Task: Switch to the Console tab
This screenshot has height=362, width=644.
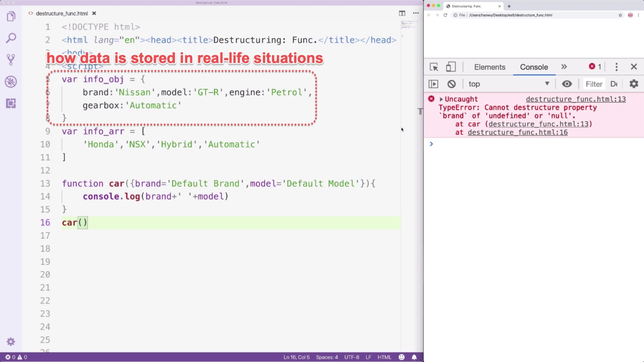Action: 534,67
